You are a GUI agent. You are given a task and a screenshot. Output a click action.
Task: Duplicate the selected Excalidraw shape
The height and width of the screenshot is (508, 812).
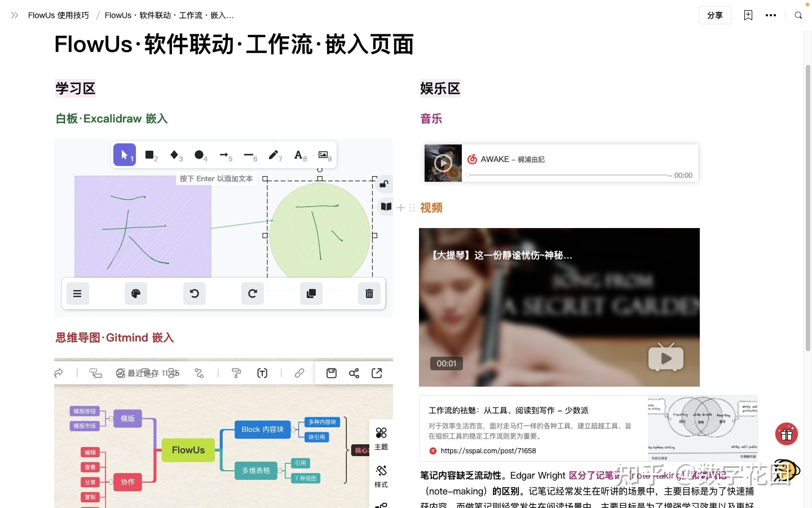(x=311, y=294)
